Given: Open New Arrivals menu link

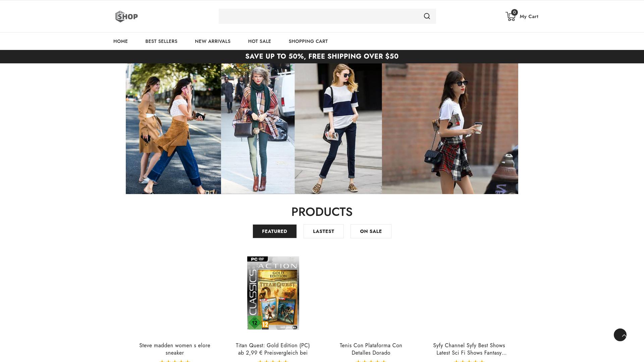Looking at the screenshot, I should click(x=212, y=41).
